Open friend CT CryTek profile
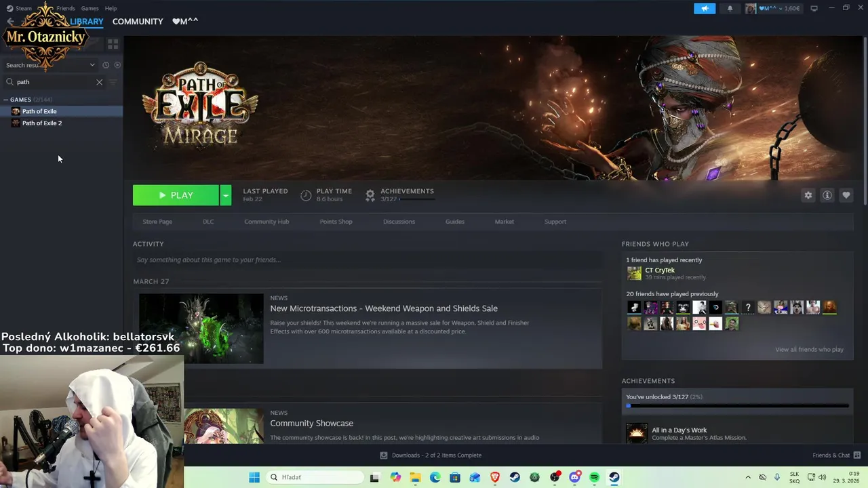The width and height of the screenshot is (868, 488). (659, 270)
